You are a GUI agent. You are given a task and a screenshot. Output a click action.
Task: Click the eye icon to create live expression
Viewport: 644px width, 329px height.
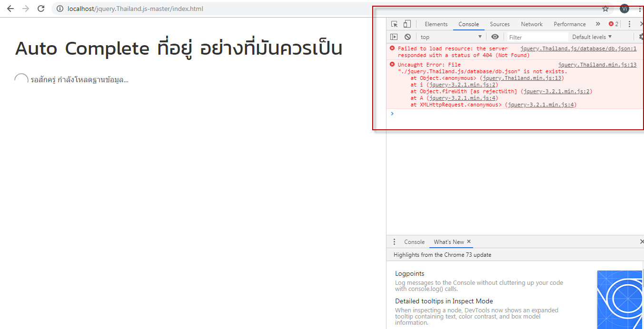(x=495, y=37)
